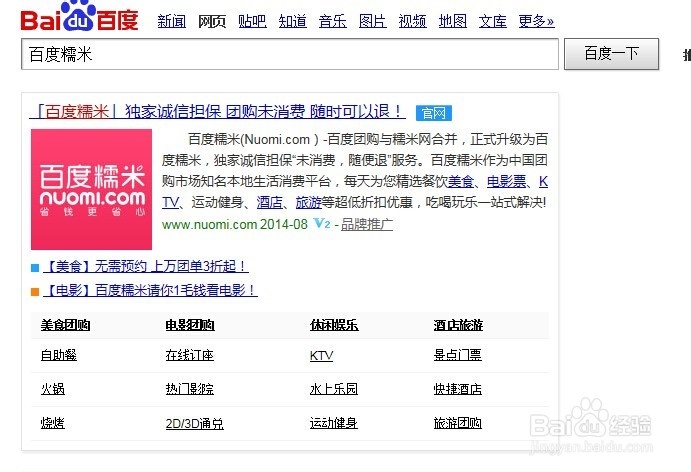Click the 美食团购 column heading

65,325
